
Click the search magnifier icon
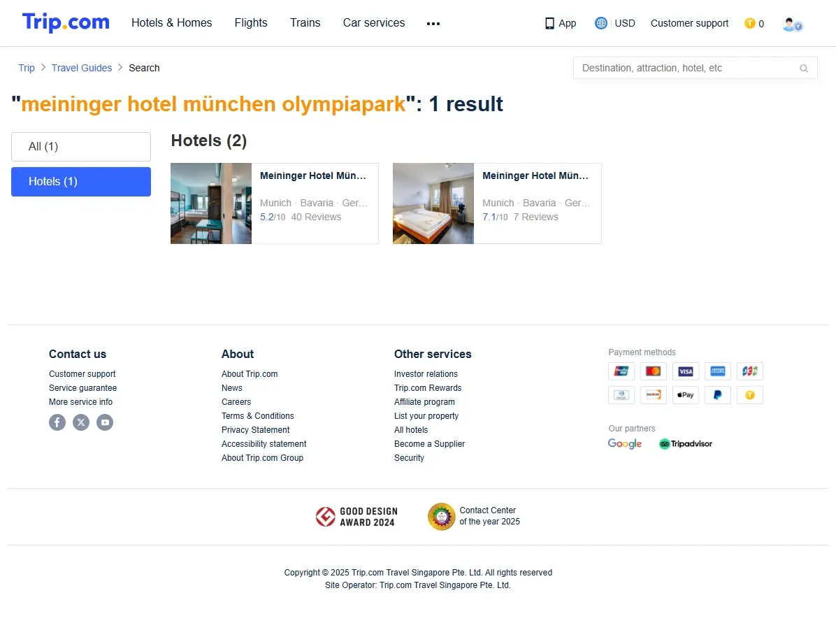803,69
